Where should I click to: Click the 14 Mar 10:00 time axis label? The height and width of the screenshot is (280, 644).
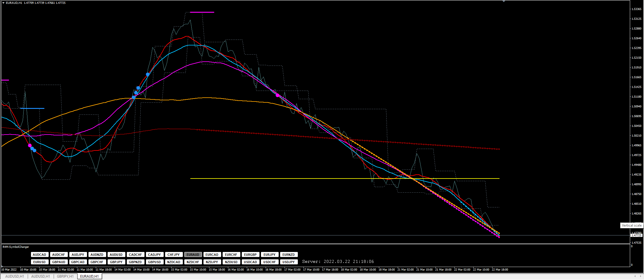click(142, 270)
